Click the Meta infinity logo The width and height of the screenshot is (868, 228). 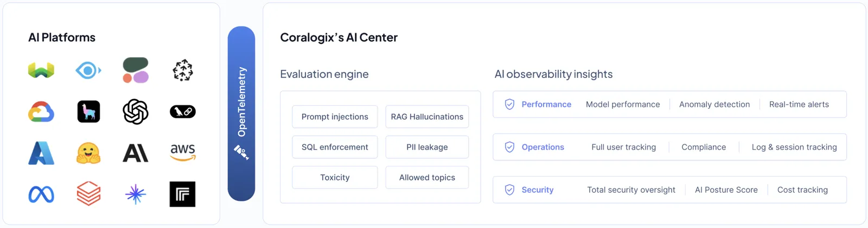click(41, 194)
